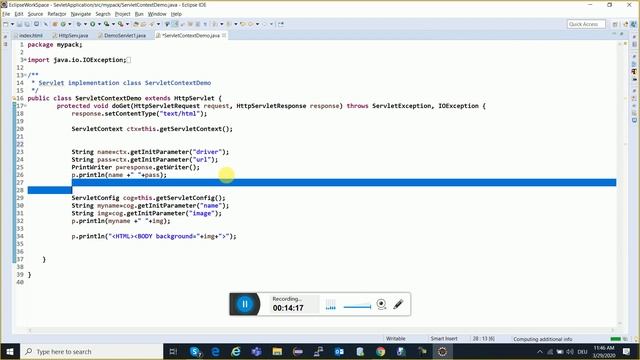Pause the screen recording
This screenshot has height=360, width=640.
click(x=245, y=304)
